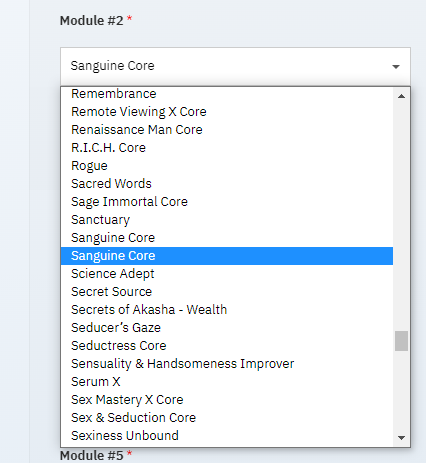Click the scrollbar up arrow in list

(401, 96)
